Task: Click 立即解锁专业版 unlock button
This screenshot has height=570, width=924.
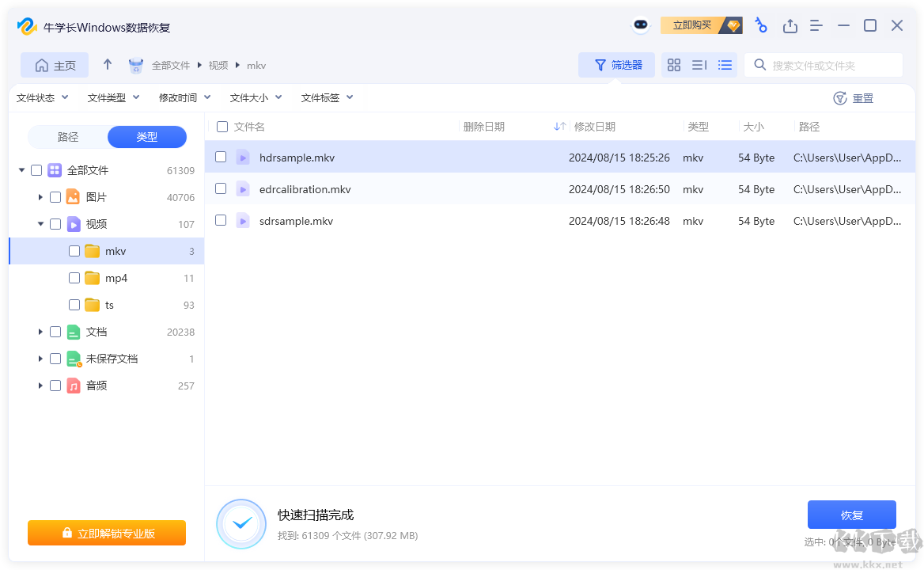Action: point(106,533)
